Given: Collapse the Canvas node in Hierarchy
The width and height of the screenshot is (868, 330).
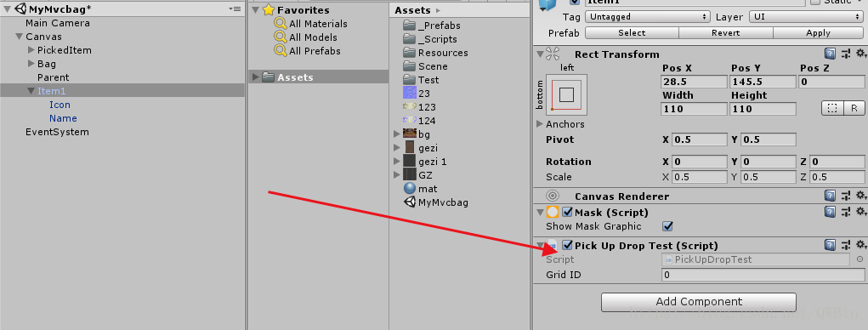Looking at the screenshot, I should click(20, 37).
